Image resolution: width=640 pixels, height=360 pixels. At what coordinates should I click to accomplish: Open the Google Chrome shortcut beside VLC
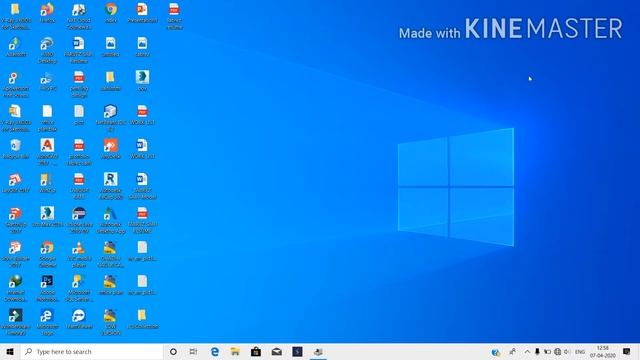[x=47, y=254]
